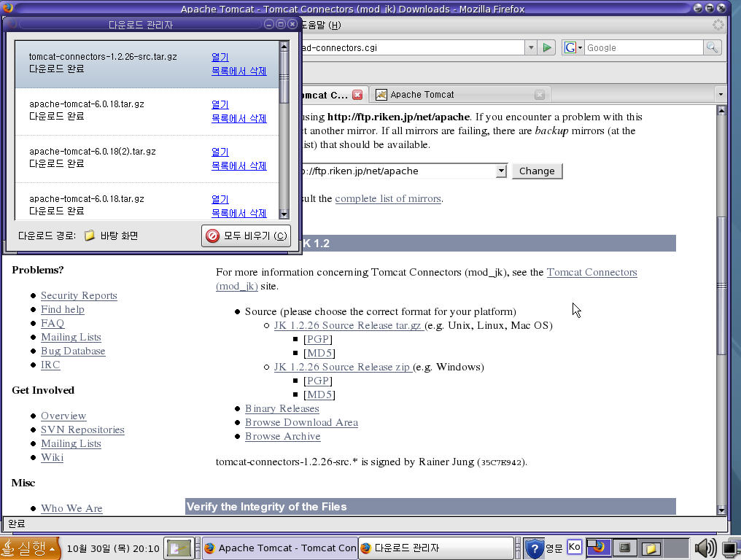Click the computer monitor icon at the taskbar's far end
Image resolution: width=741 pixels, height=560 pixels.
point(731,548)
